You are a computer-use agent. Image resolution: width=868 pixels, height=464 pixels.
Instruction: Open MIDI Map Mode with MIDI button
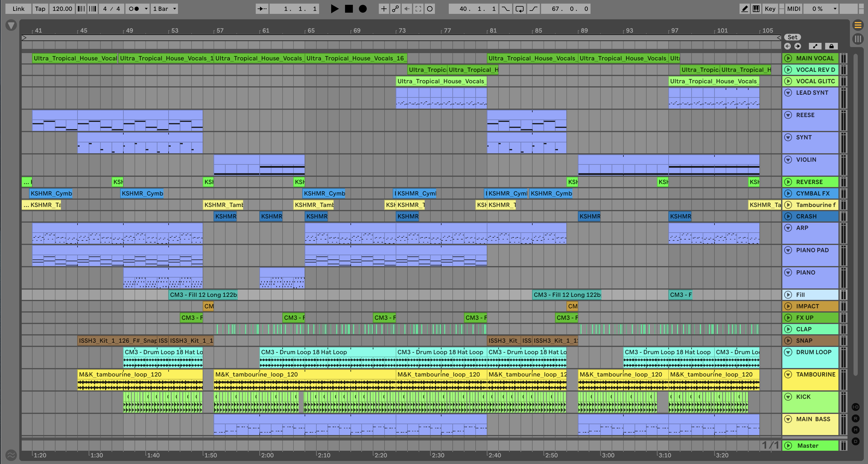pyautogui.click(x=793, y=9)
